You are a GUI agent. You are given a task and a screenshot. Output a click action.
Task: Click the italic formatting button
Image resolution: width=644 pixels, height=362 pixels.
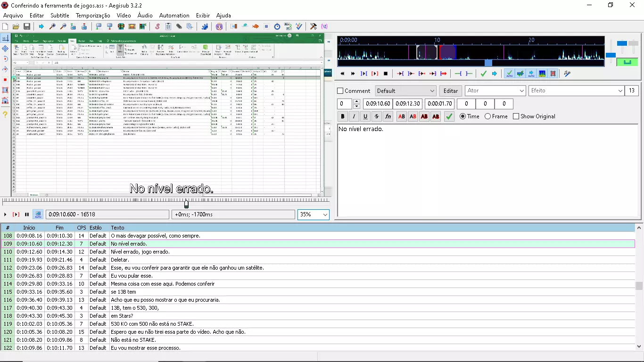354,116
